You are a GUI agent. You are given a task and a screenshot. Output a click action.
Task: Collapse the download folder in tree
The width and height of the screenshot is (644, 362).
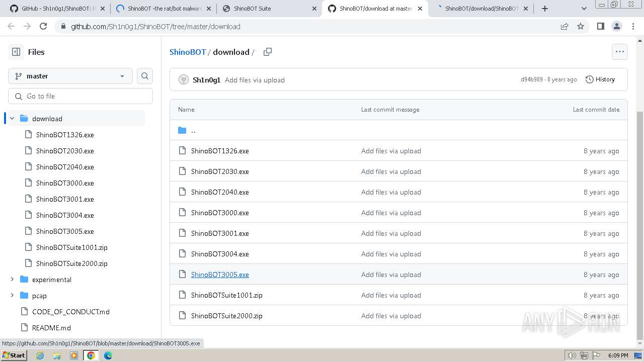[x=12, y=119]
